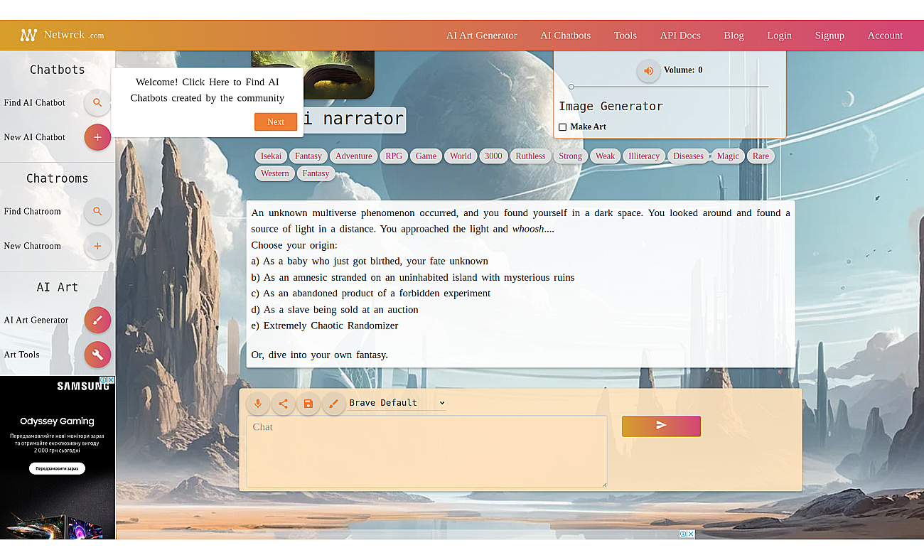Screen dimensions: 924x560
Task: Click the Magic tag
Action: pos(728,156)
